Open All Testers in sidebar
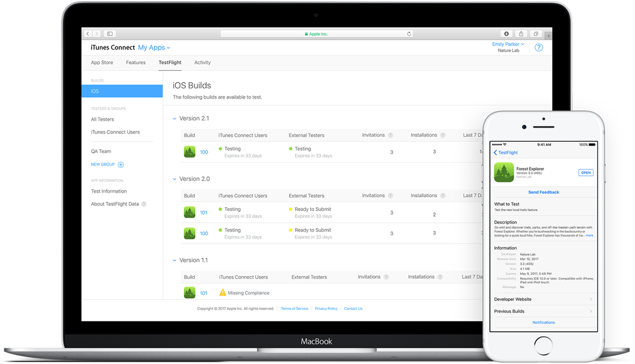This screenshot has height=364, width=635. tap(102, 119)
